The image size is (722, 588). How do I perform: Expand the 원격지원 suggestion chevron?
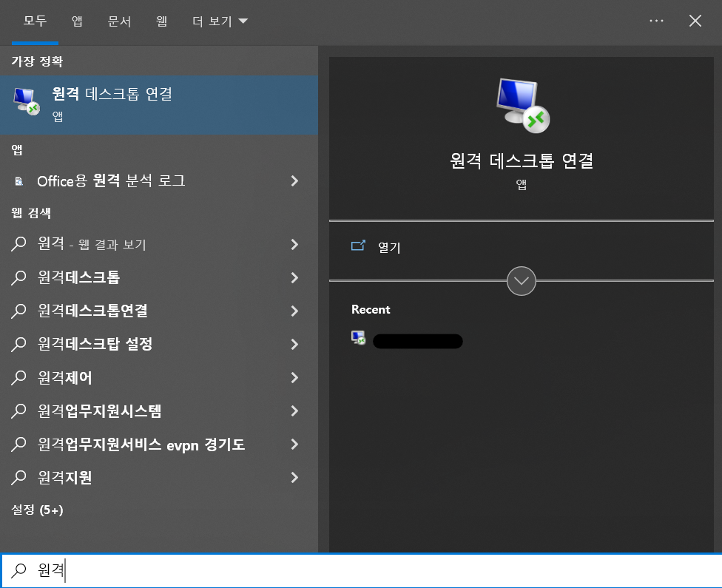pos(294,478)
